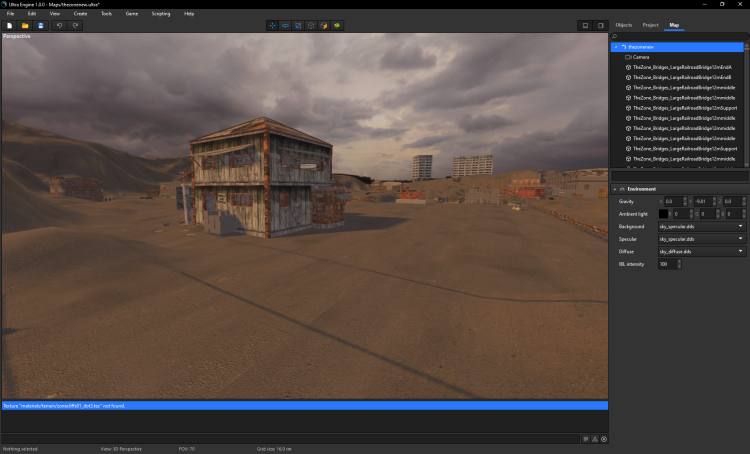
Task: Click the Ambient light black color swatch
Action: tap(663, 214)
